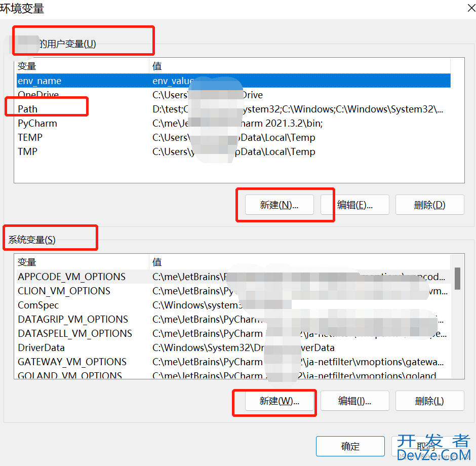The image size is (476, 466).
Task: Click 编辑(E)... button for user variables
Action: click(355, 205)
